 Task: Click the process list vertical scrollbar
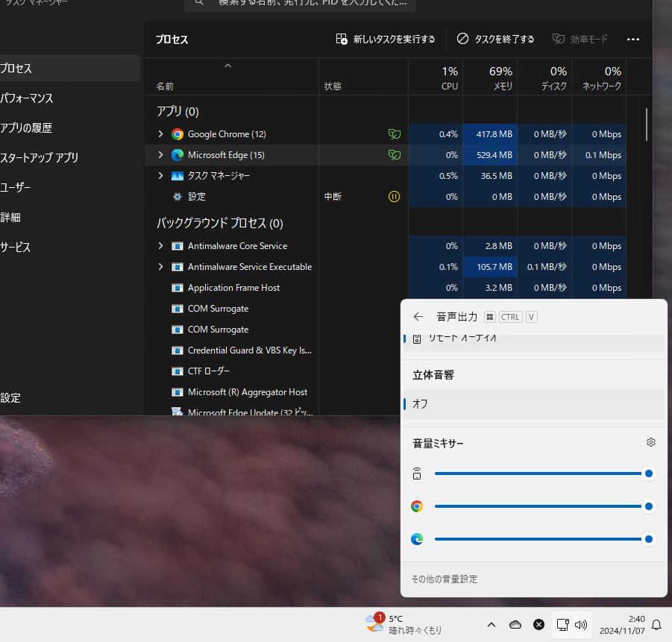point(647,125)
